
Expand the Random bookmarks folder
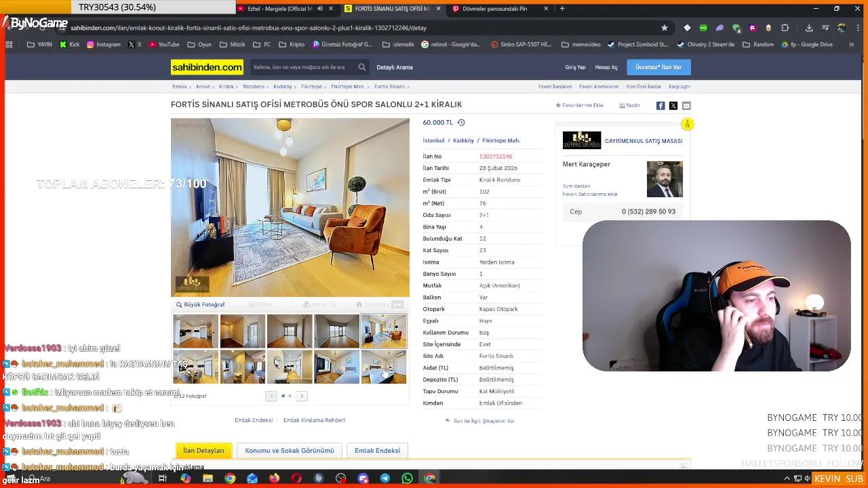point(757,45)
